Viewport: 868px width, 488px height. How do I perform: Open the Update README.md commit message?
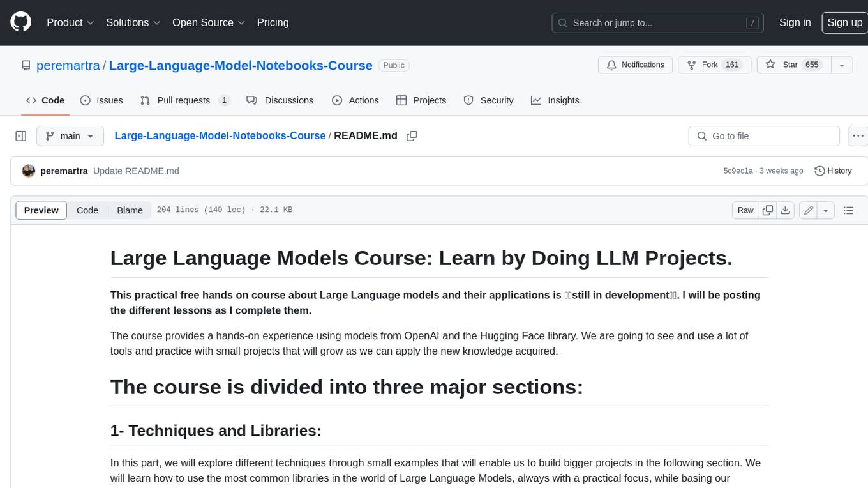pyautogui.click(x=136, y=171)
